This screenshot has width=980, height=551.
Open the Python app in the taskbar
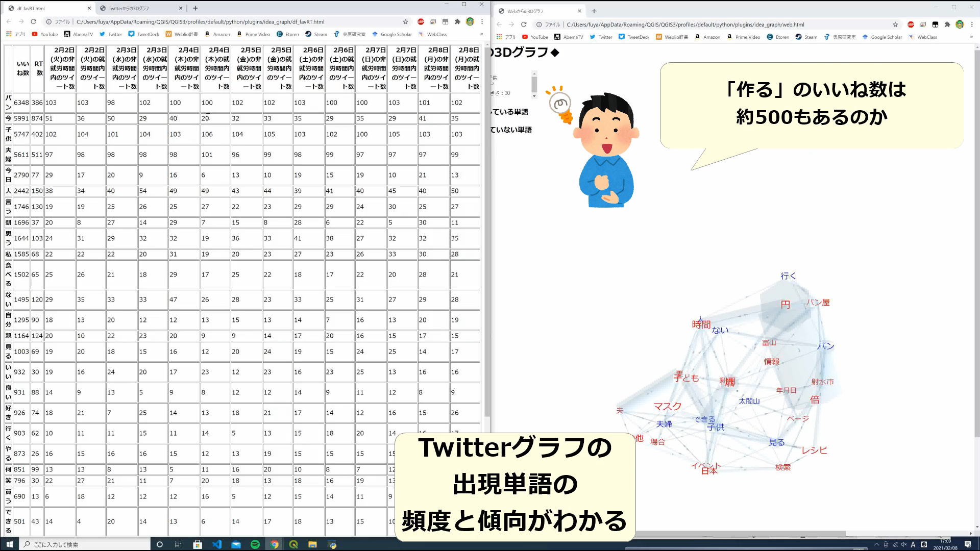pos(332,544)
